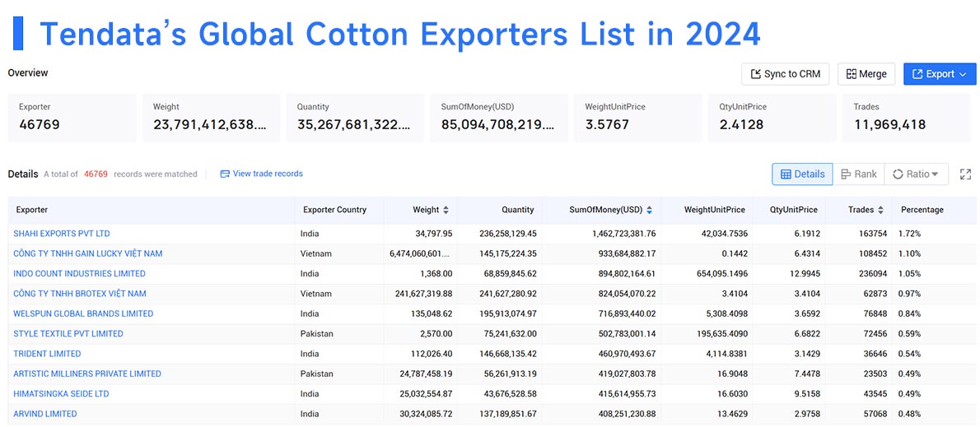
Task: Click the Details grid icon
Action: click(786, 174)
